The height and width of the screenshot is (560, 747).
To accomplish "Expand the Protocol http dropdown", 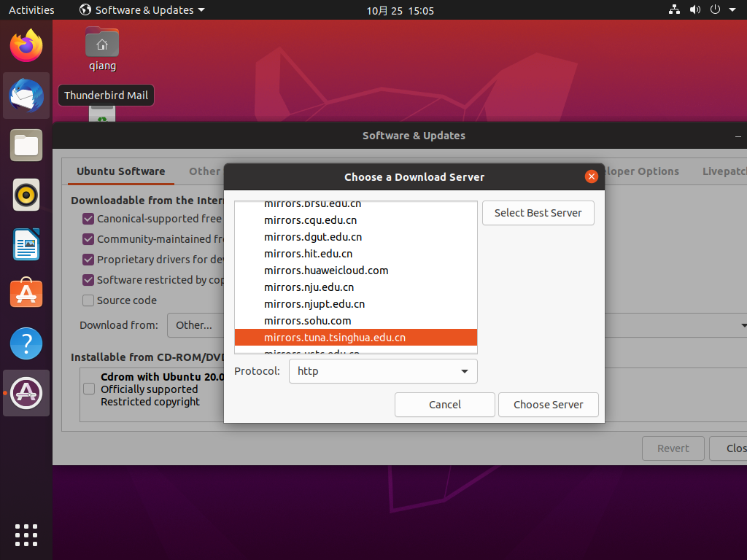I will click(383, 371).
